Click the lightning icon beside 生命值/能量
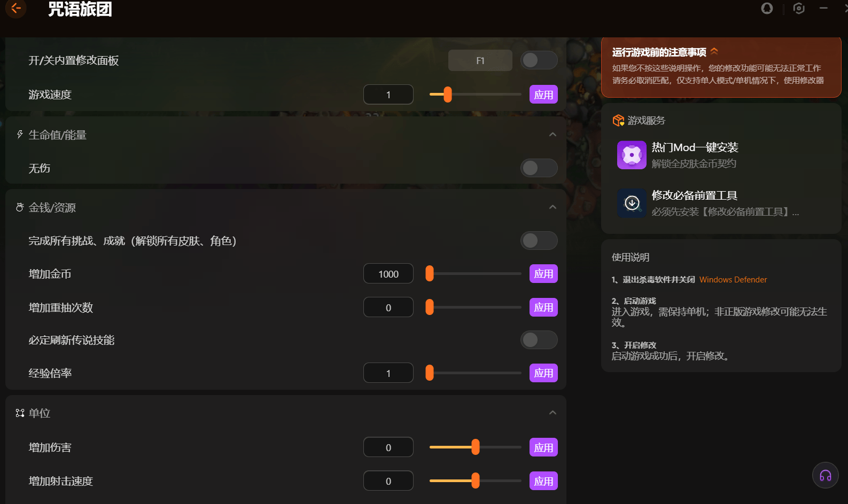This screenshot has height=504, width=848. (20, 135)
